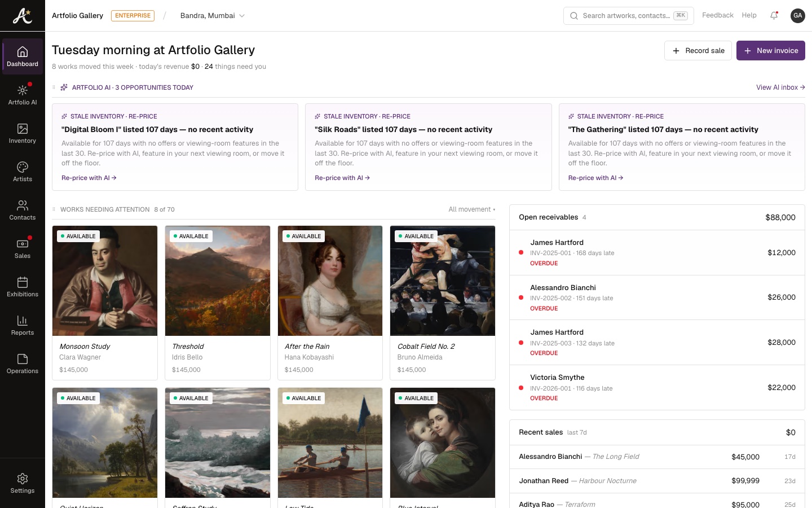Open the All movement filter dropdown

(x=472, y=209)
